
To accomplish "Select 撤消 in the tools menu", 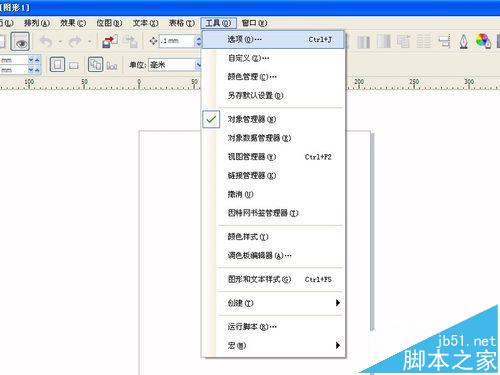I will pyautogui.click(x=273, y=194).
